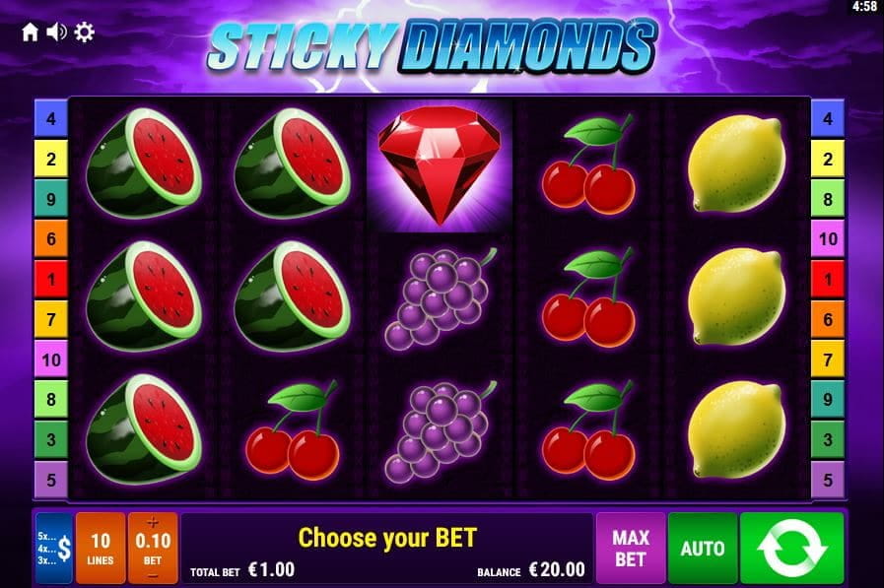Image resolution: width=884 pixels, height=588 pixels.
Task: Increase bet with the plus sign
Action: point(153,522)
